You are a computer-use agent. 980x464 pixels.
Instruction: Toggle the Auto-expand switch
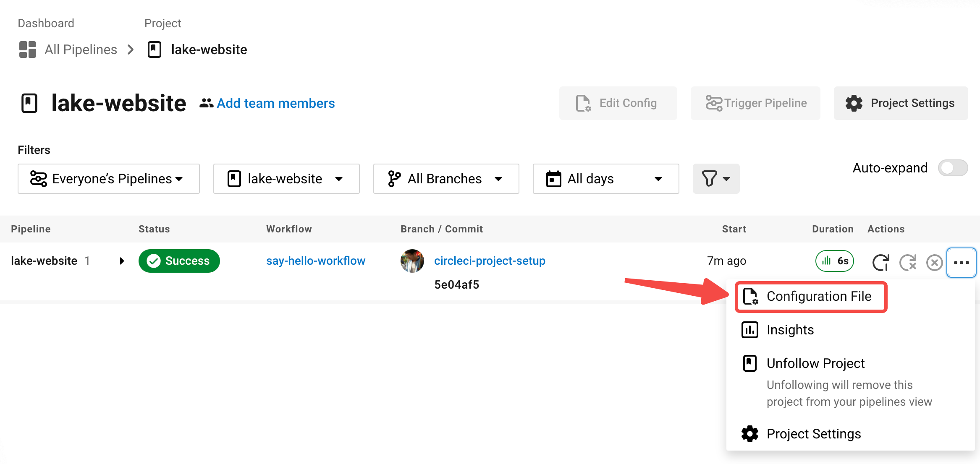(x=953, y=168)
